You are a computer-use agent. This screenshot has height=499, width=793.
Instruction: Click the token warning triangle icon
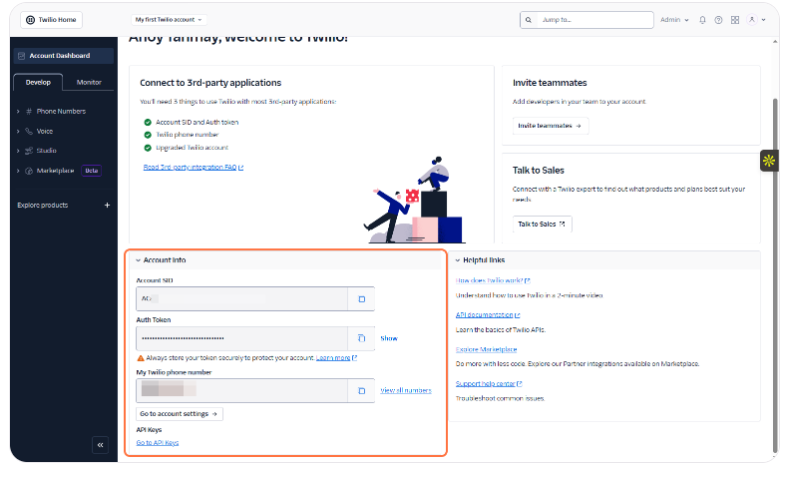pyautogui.click(x=141, y=358)
